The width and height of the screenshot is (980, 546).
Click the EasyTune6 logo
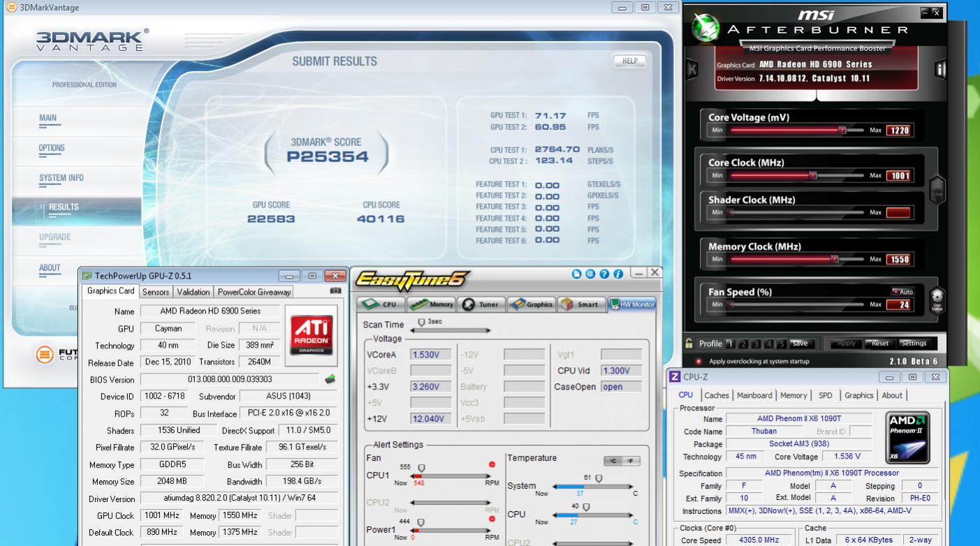(413, 279)
